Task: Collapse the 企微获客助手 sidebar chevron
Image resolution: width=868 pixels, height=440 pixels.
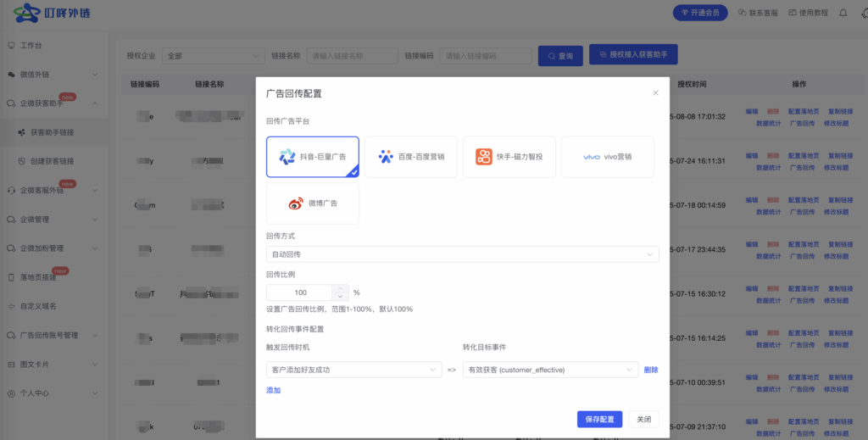Action: [x=95, y=103]
